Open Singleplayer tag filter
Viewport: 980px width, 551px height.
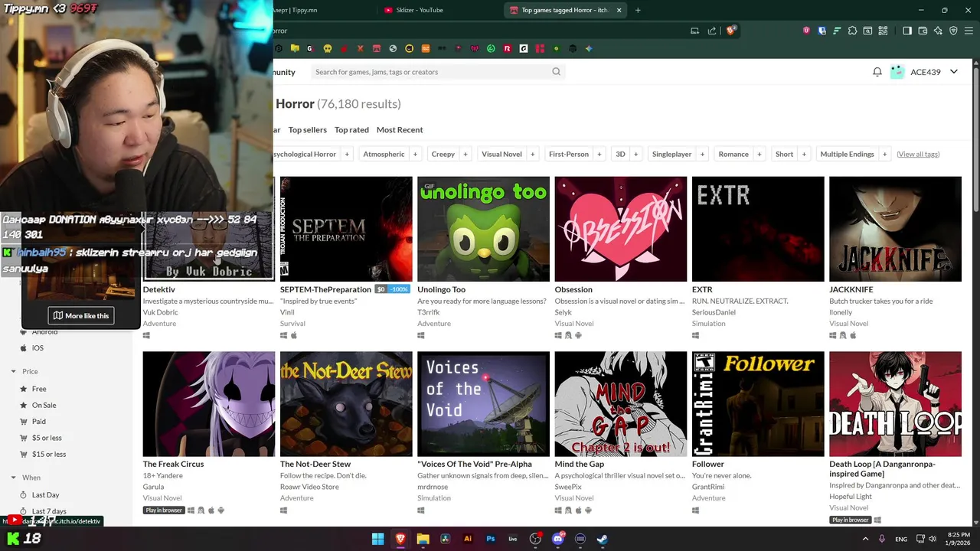coord(672,154)
